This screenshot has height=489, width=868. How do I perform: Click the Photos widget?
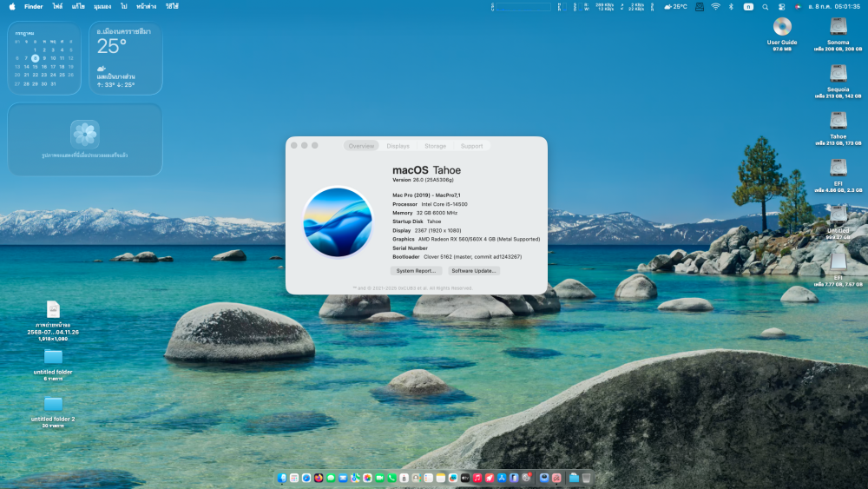pyautogui.click(x=85, y=140)
